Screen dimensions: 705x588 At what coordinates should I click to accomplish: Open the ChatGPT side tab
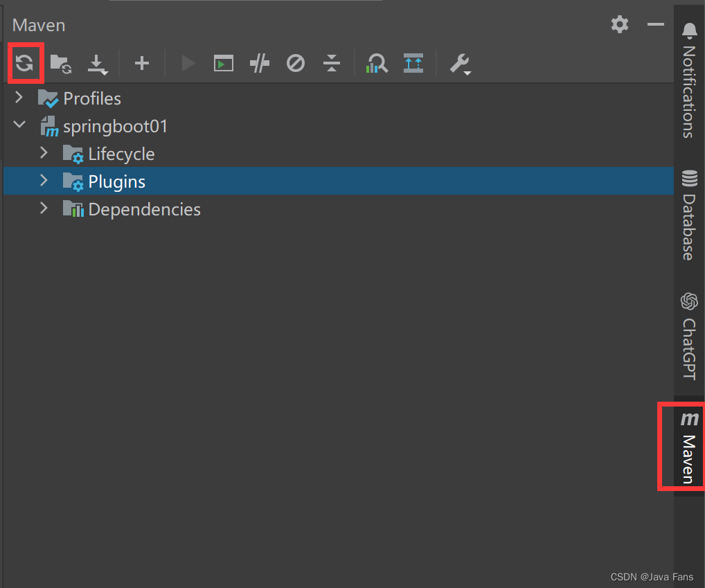(689, 337)
